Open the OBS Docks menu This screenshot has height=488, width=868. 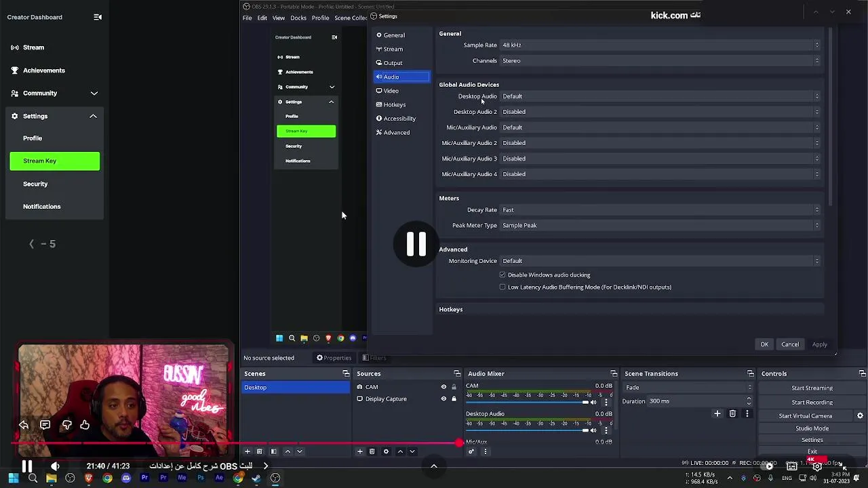point(298,18)
